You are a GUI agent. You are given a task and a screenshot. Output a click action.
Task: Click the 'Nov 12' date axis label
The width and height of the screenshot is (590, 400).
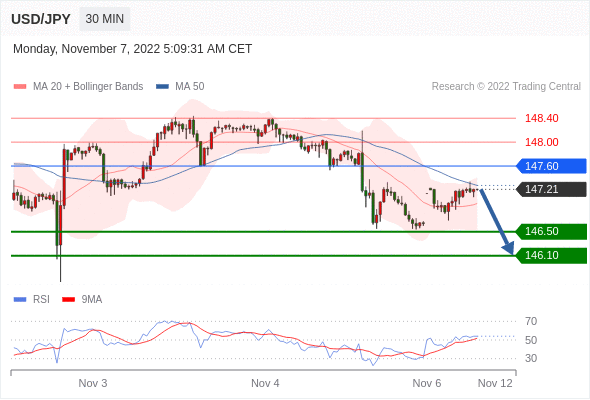click(495, 383)
